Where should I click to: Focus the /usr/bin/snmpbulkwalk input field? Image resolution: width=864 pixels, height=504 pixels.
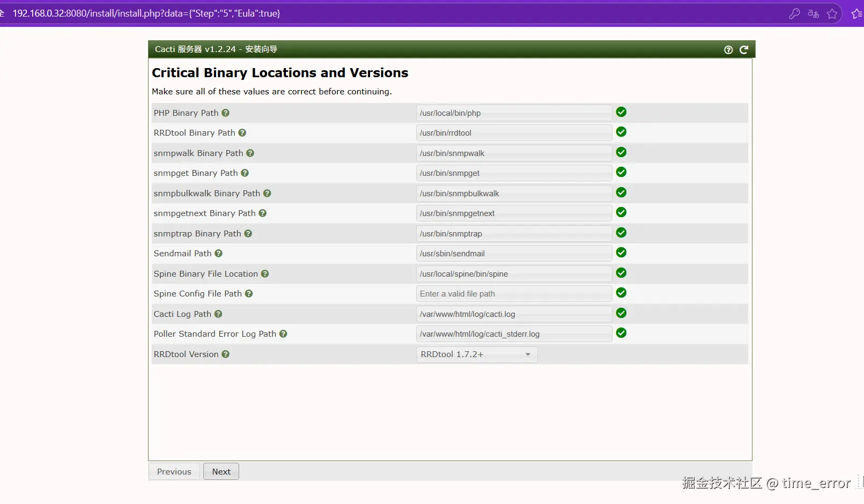click(514, 194)
